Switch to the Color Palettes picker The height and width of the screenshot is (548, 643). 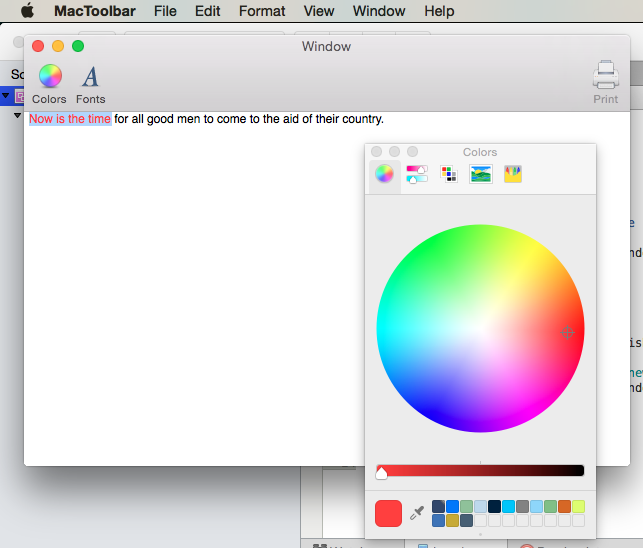[x=449, y=174]
